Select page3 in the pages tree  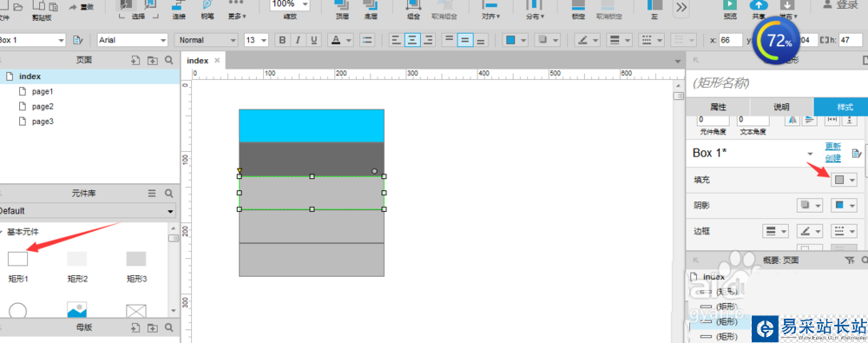tap(43, 122)
